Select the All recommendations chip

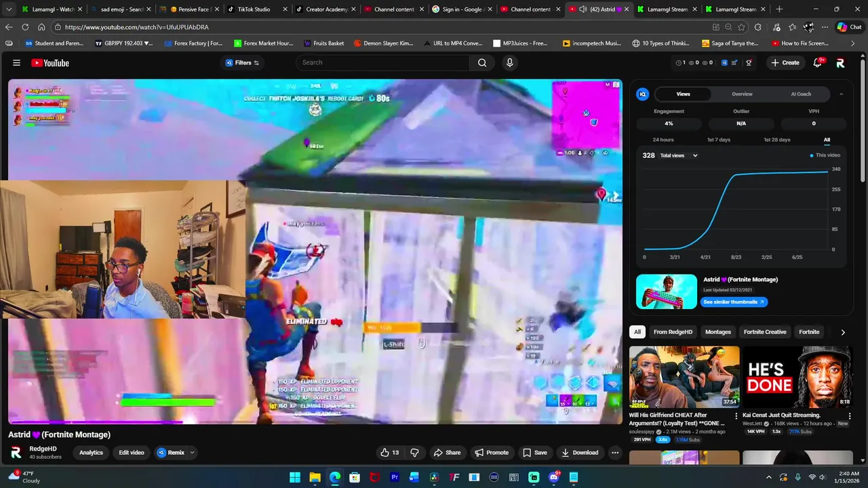click(x=637, y=332)
